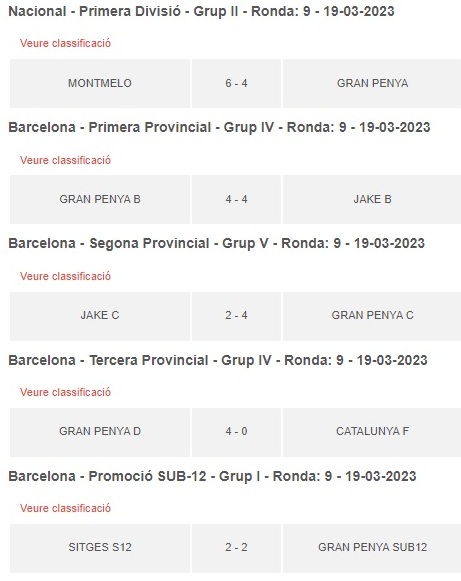The height and width of the screenshot is (581, 461).
Task: Select the JAKE C team cell
Action: 100,316
